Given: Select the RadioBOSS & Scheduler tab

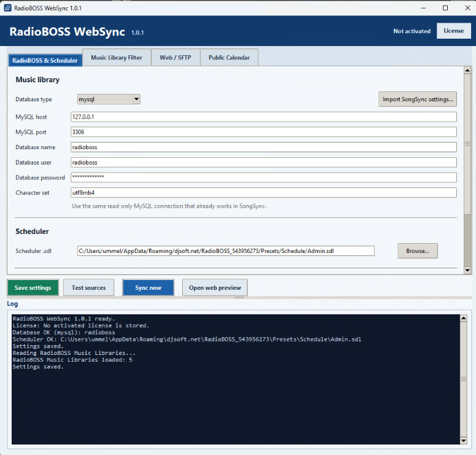Looking at the screenshot, I should pos(45,61).
